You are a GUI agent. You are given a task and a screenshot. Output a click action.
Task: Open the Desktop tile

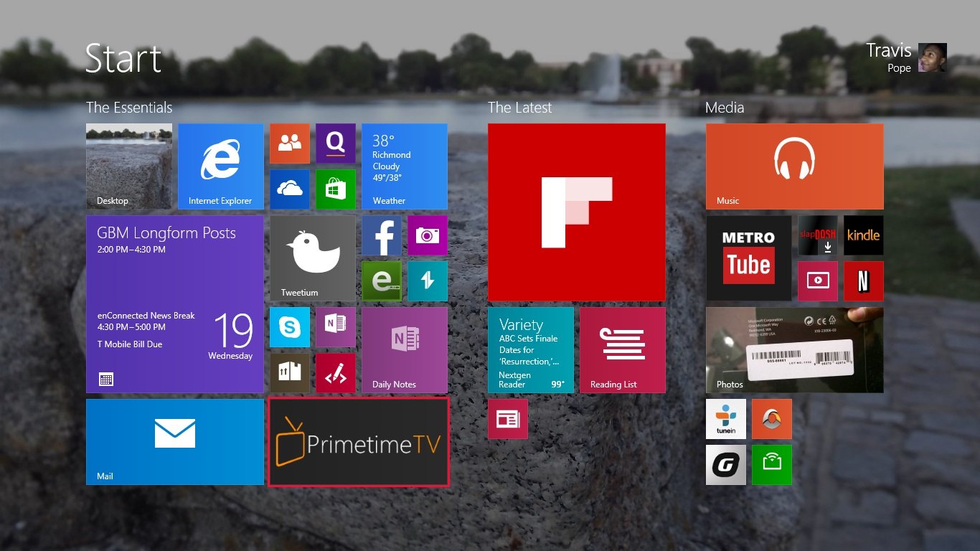coord(129,166)
